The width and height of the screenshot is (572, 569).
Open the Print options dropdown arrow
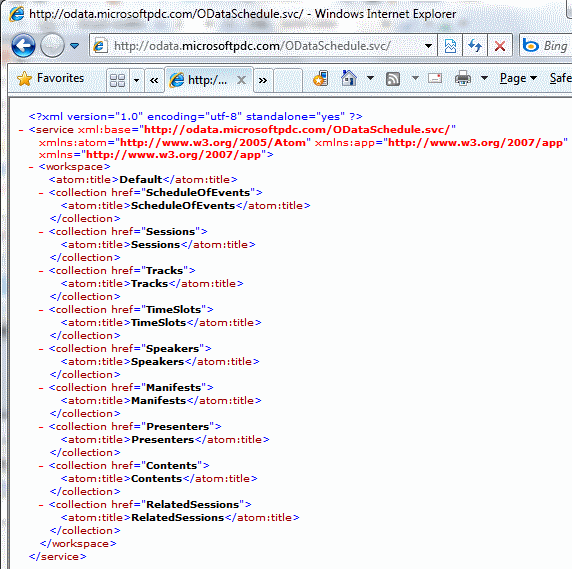tap(484, 78)
